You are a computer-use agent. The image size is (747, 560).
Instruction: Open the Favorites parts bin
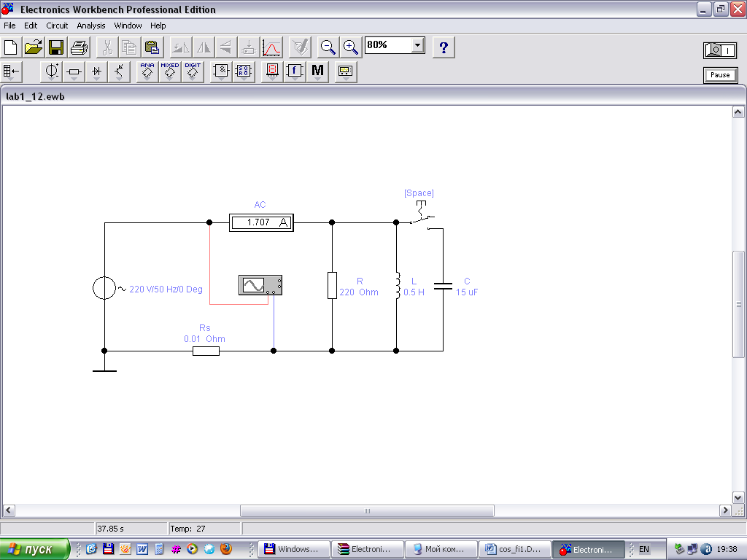(11, 71)
